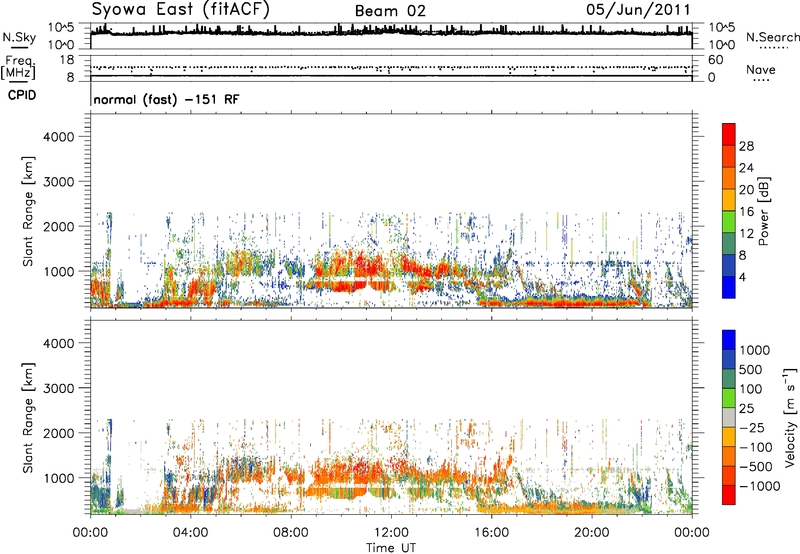
Task: Pick the blue top segment of velocity colorbar
Action: (729, 340)
